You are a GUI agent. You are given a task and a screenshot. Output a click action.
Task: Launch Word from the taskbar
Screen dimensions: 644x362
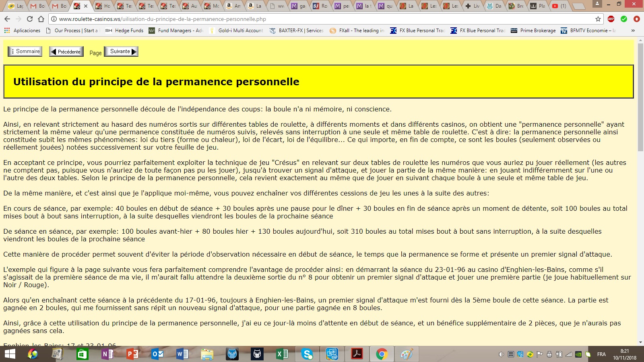(182, 354)
